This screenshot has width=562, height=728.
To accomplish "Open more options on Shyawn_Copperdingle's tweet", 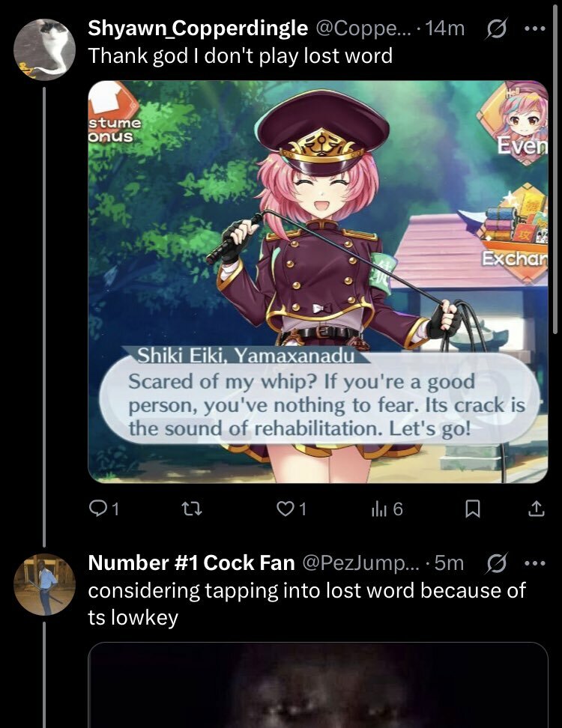I will [534, 28].
